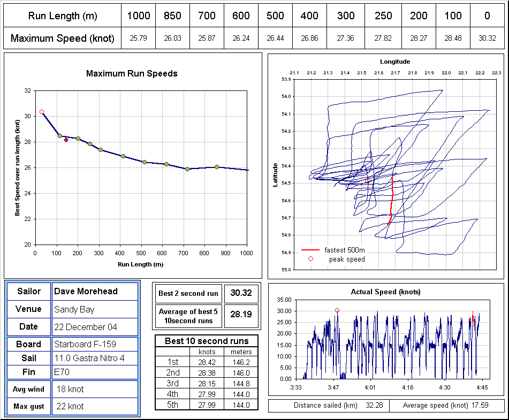Viewport: 509px width, 420px height.
Task: Click the 1st best 10 second run knots value
Action: click(207, 362)
